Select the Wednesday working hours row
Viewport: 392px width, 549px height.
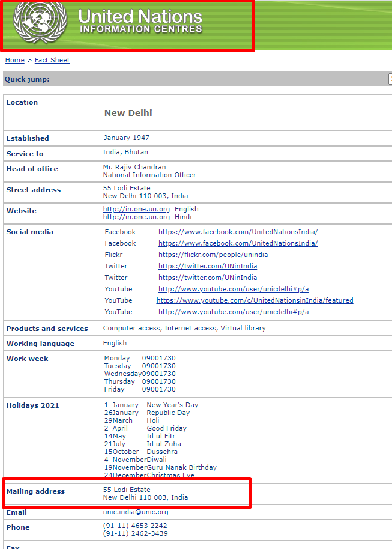click(140, 374)
